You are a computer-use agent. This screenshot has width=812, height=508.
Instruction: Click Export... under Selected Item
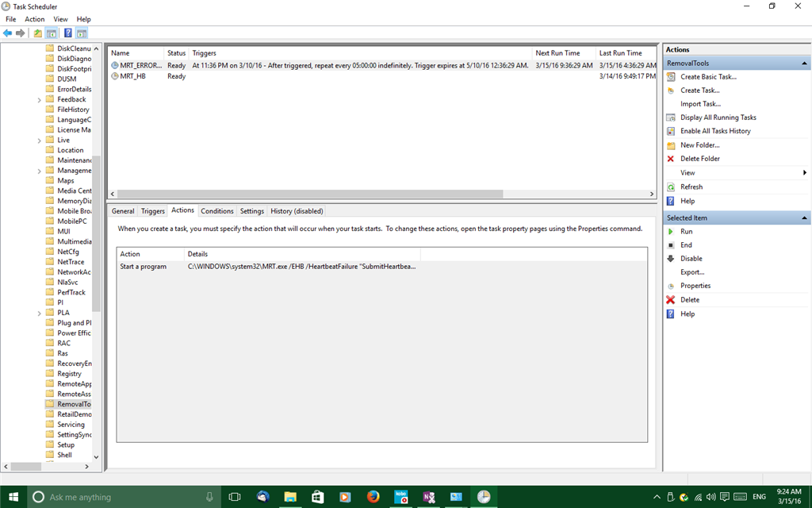pos(691,272)
